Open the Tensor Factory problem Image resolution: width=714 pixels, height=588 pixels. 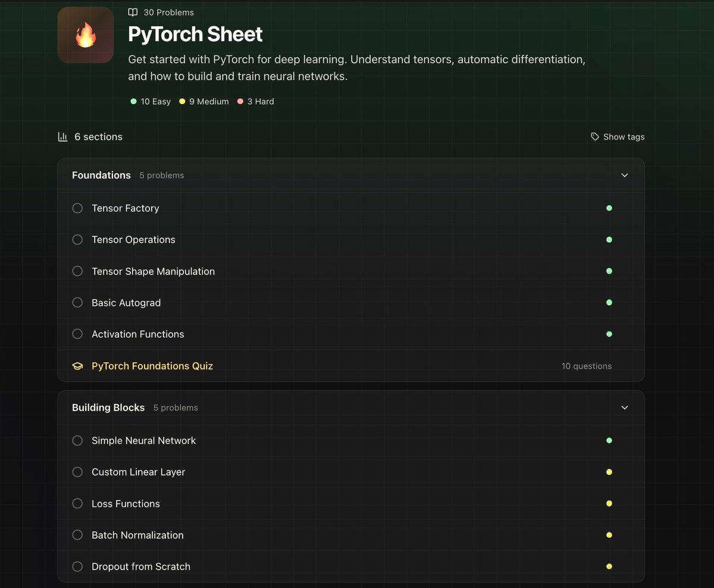tap(126, 208)
